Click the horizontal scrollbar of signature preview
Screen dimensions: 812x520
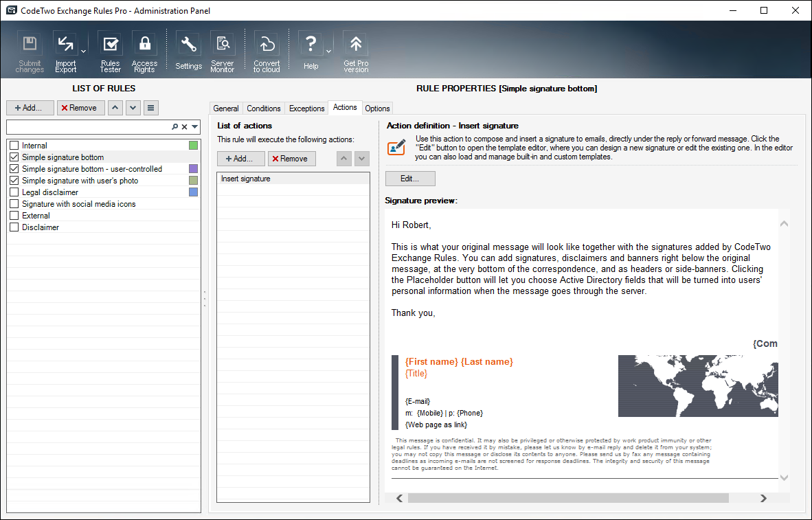click(568, 498)
